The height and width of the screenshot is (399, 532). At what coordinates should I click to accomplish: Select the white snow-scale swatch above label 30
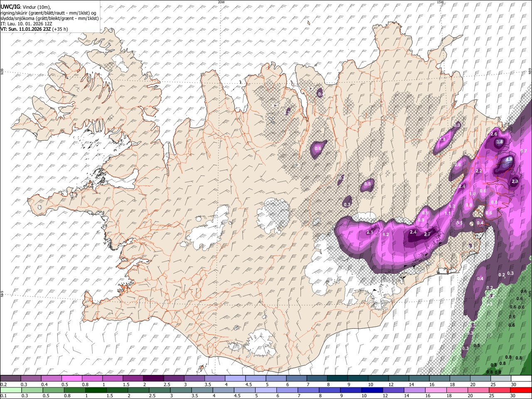click(521, 378)
